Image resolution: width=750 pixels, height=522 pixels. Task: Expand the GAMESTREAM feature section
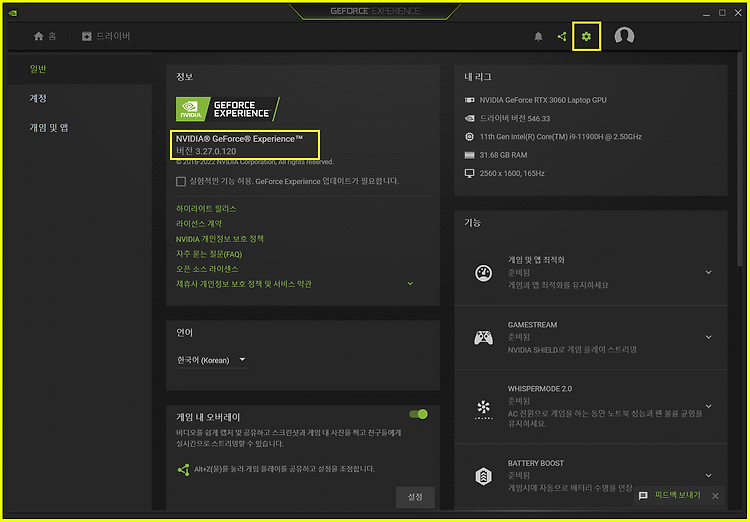coord(708,337)
